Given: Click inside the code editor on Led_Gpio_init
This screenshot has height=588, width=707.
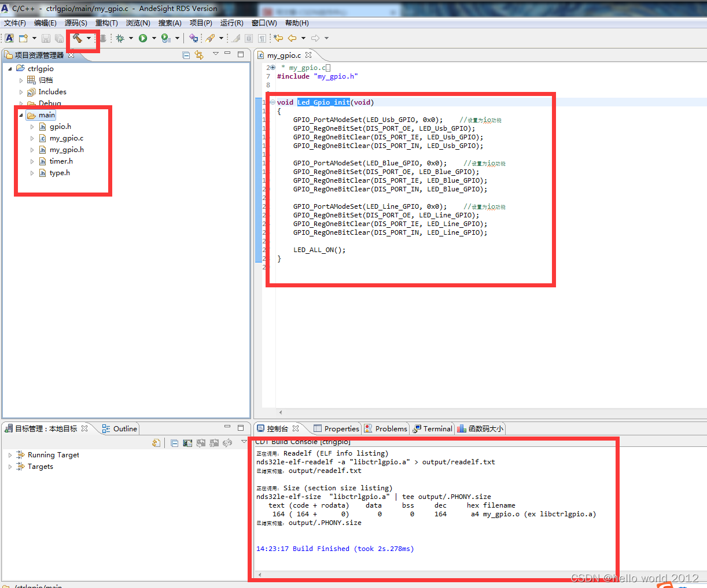Looking at the screenshot, I should coord(323,102).
